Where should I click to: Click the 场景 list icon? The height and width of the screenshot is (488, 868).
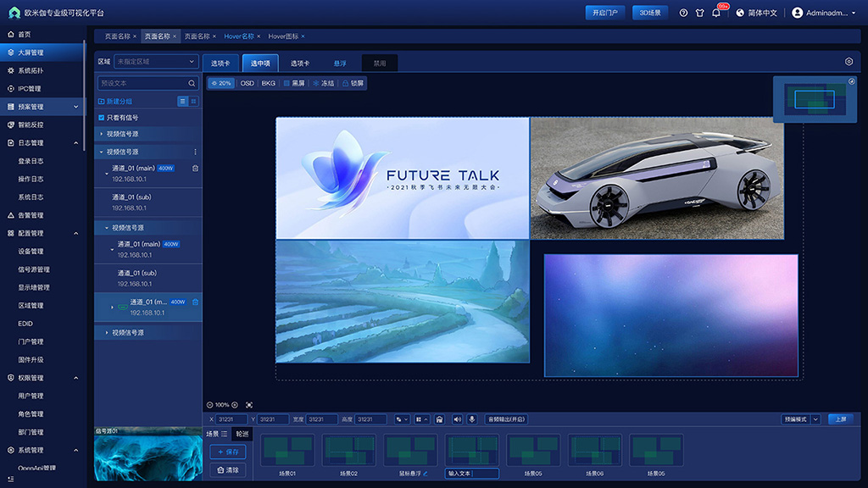[x=224, y=434]
